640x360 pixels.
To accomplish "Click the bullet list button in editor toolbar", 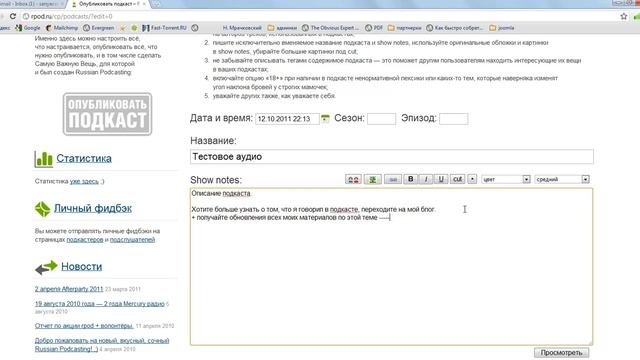I will tap(472, 179).
